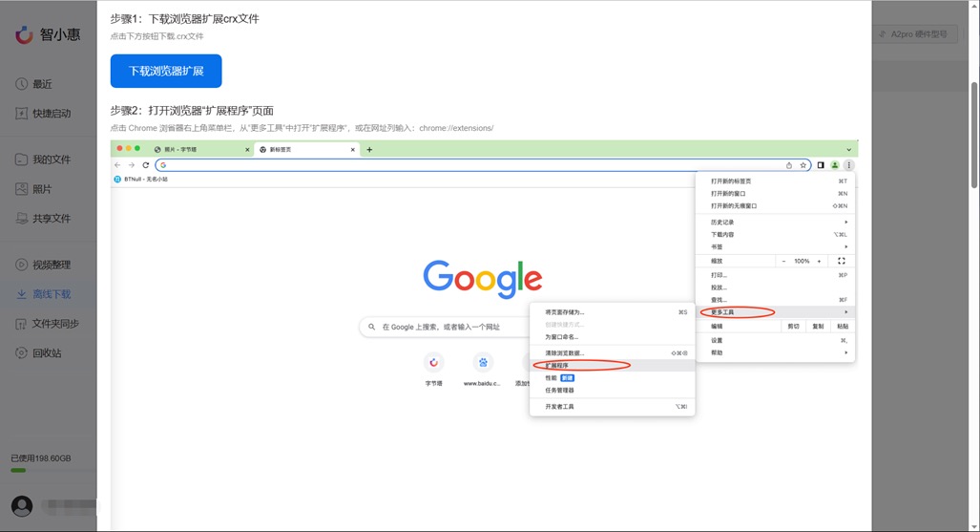Click the Chrome tutorial screenshot image
Viewport: 980px width, 532px height.
coord(484,334)
